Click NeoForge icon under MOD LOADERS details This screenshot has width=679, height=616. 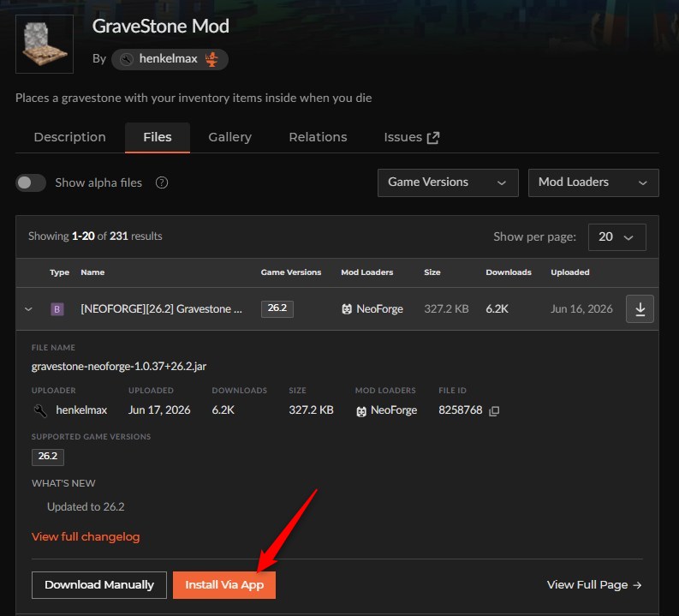click(361, 411)
